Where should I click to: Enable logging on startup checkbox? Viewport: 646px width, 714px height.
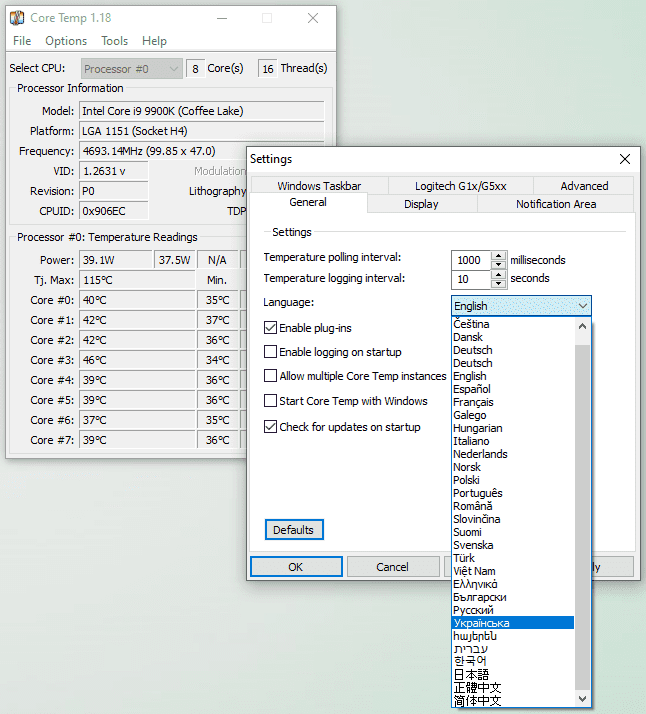[x=270, y=352]
